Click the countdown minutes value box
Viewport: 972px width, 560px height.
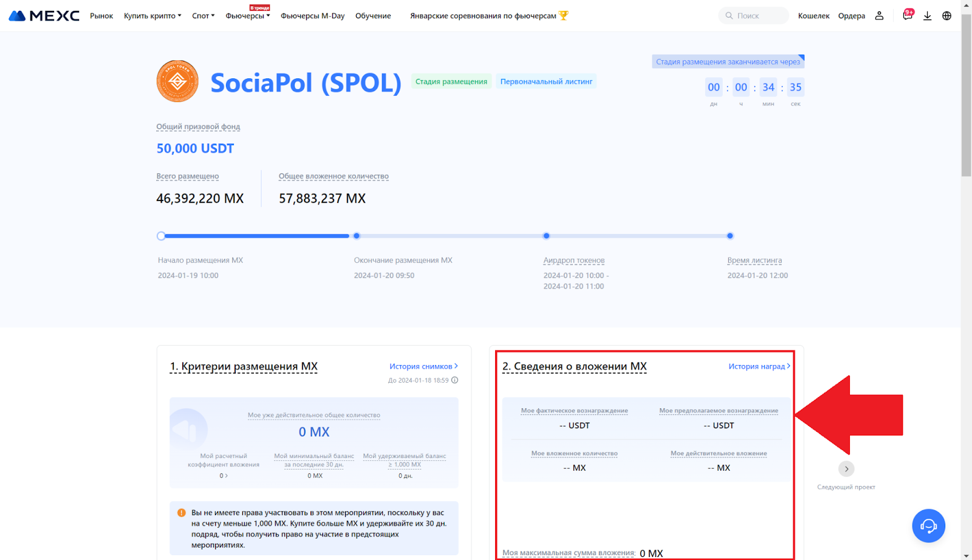[x=768, y=87]
